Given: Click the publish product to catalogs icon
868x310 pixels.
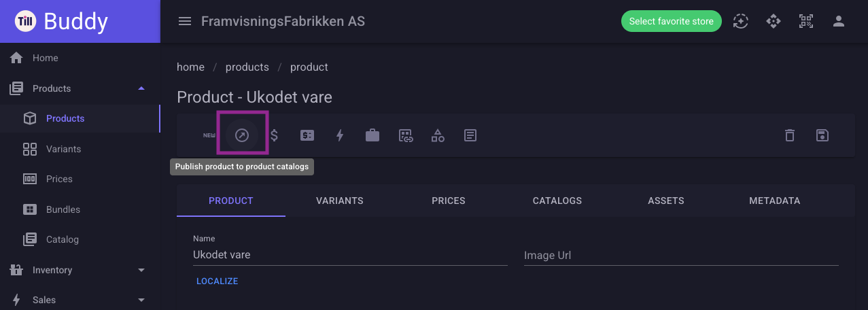Looking at the screenshot, I should click(242, 135).
